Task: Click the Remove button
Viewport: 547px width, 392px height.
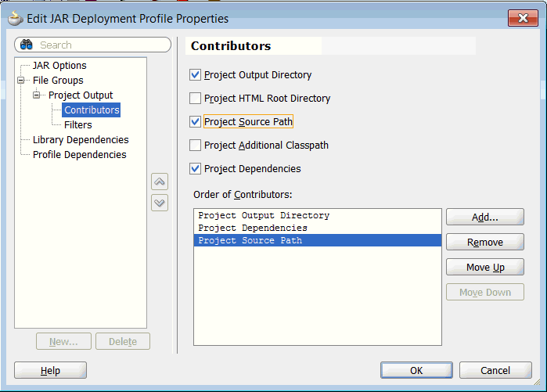Action: (485, 242)
